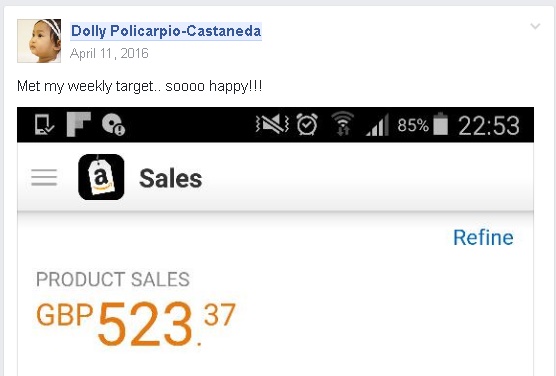The width and height of the screenshot is (556, 376).
Task: Click the Amazon Seller app logo
Action: tap(101, 177)
